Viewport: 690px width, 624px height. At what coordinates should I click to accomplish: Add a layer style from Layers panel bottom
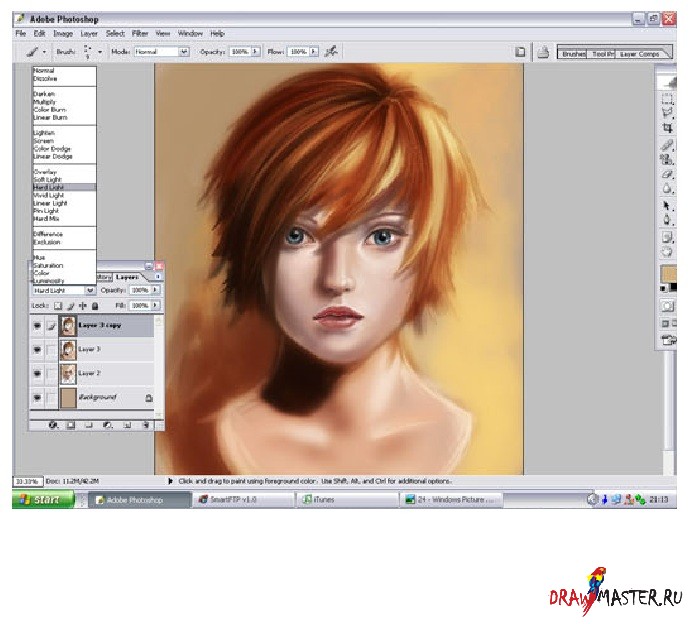(53, 425)
